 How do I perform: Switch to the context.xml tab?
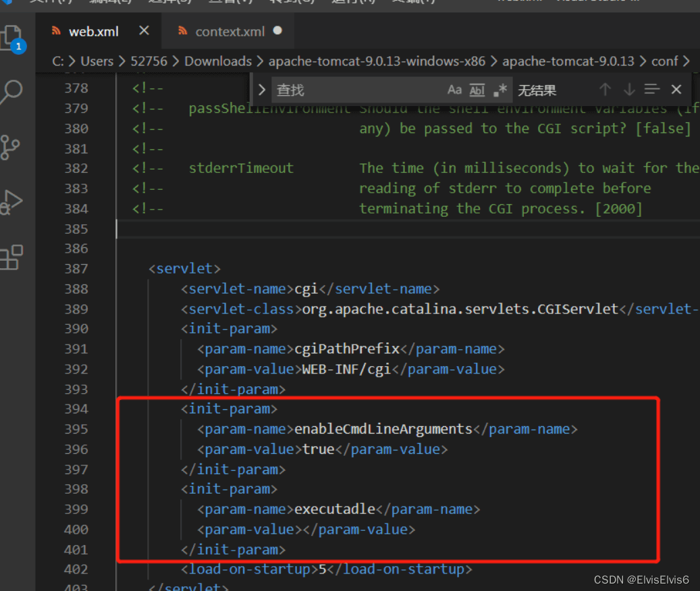tap(230, 31)
